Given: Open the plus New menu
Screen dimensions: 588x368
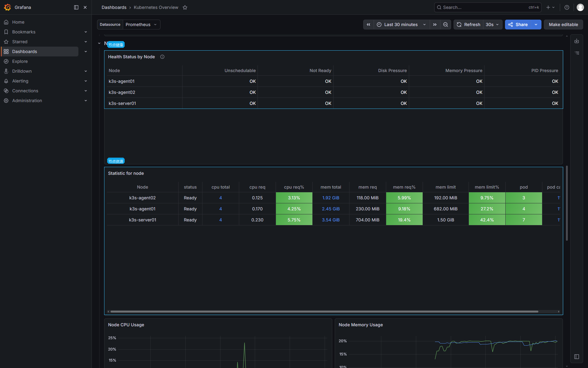Looking at the screenshot, I should click(550, 7).
